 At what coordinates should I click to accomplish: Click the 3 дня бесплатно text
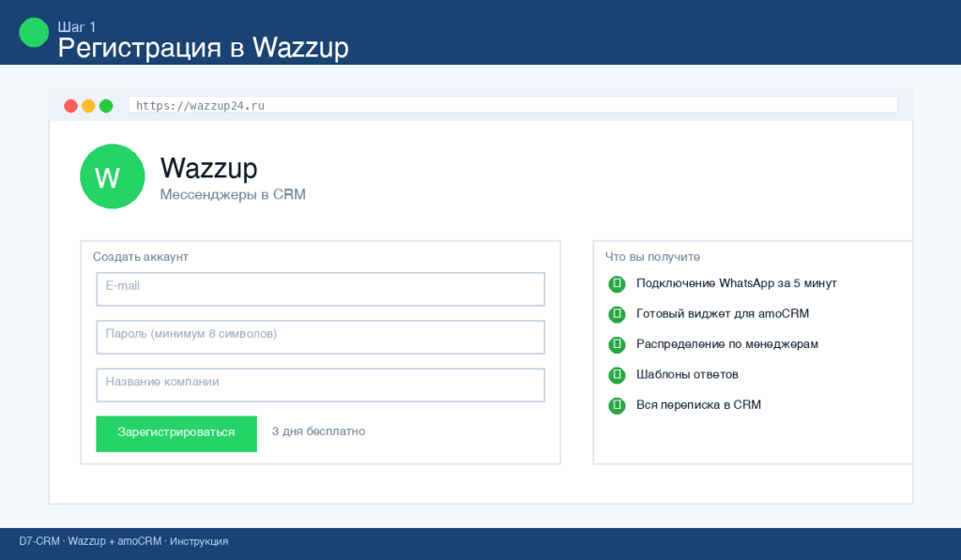(319, 431)
